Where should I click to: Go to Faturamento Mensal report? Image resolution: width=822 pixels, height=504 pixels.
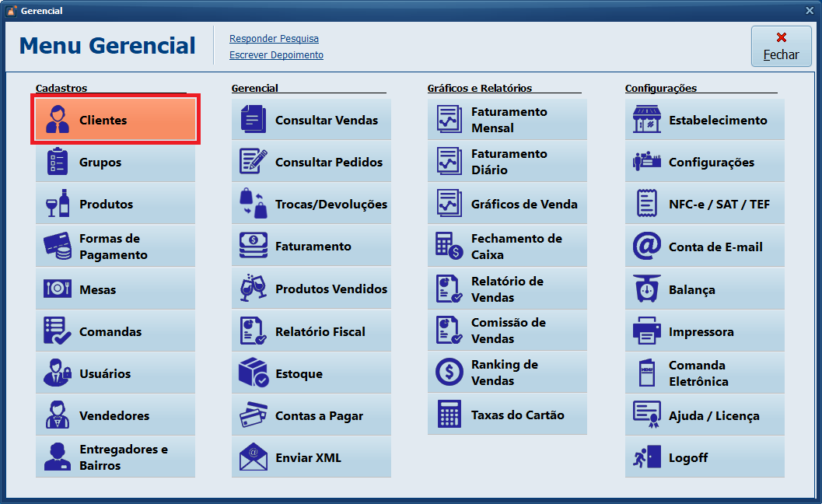pos(507,120)
